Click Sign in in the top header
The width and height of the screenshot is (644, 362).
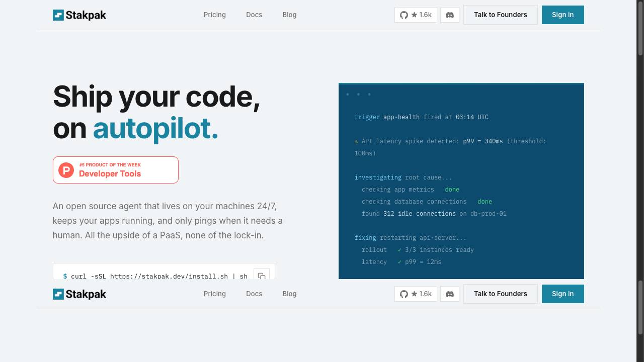[562, 15]
